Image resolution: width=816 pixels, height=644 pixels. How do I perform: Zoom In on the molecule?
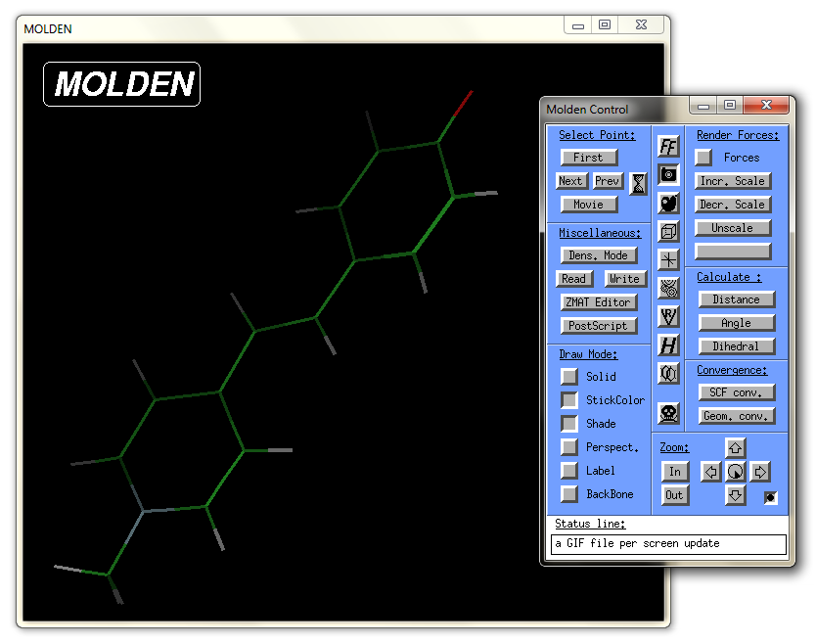coord(674,472)
